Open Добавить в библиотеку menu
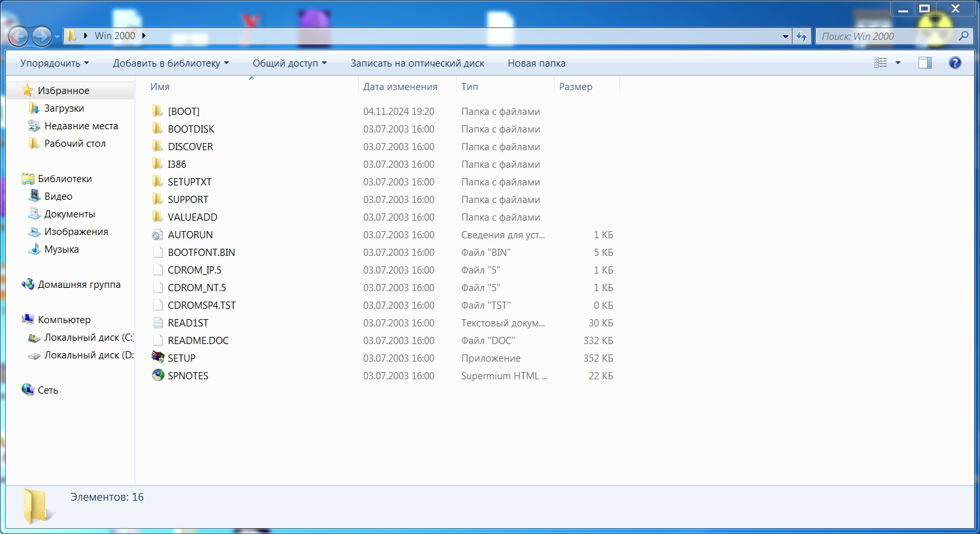The width and height of the screenshot is (980, 534). point(171,63)
